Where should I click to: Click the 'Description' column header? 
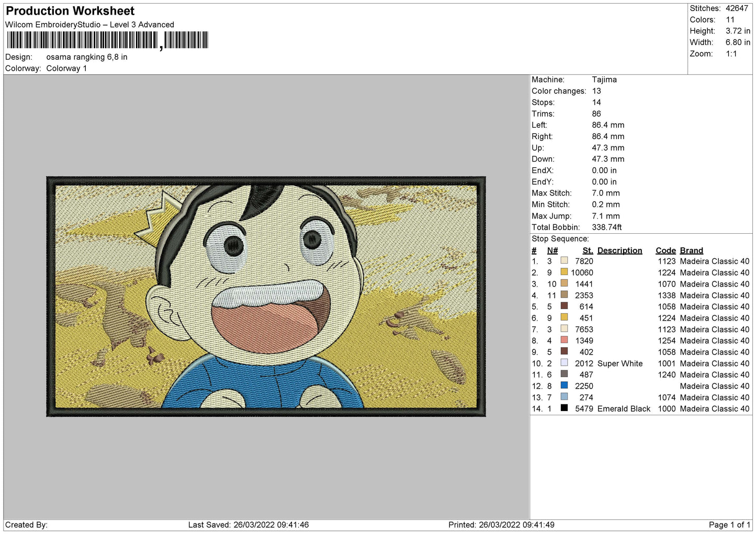pyautogui.click(x=620, y=251)
